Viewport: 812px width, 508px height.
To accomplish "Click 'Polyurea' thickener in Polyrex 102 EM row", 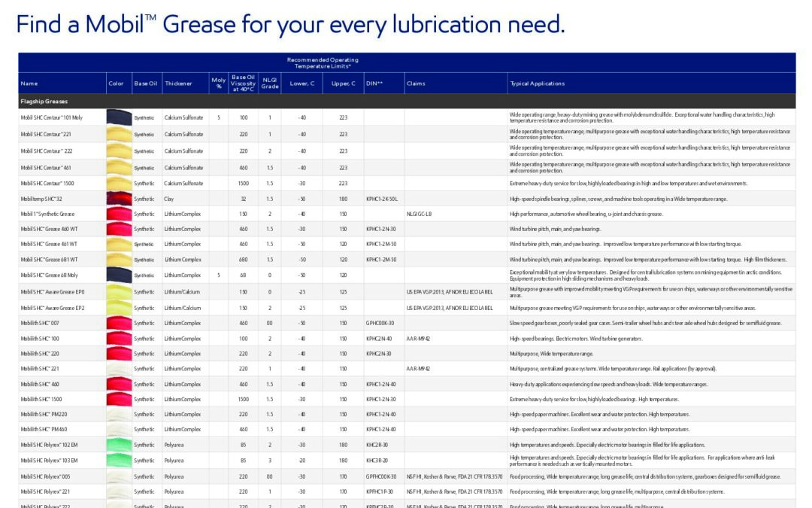I will [174, 445].
